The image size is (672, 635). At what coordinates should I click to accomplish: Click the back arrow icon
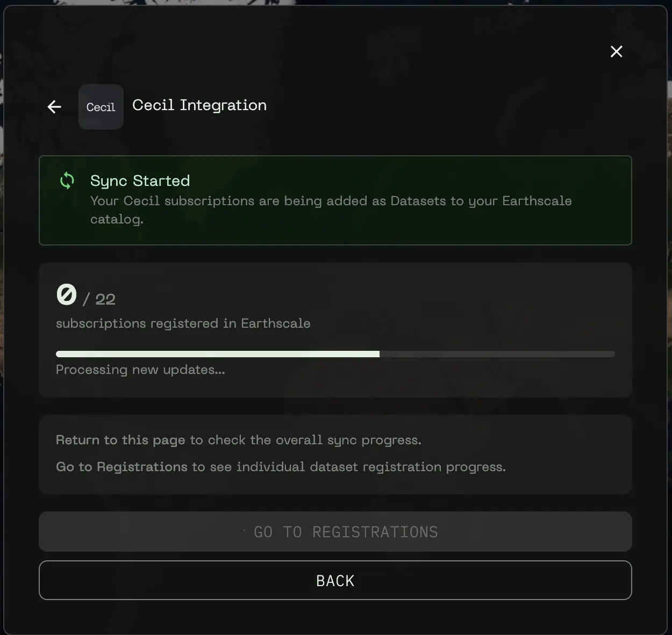point(54,107)
